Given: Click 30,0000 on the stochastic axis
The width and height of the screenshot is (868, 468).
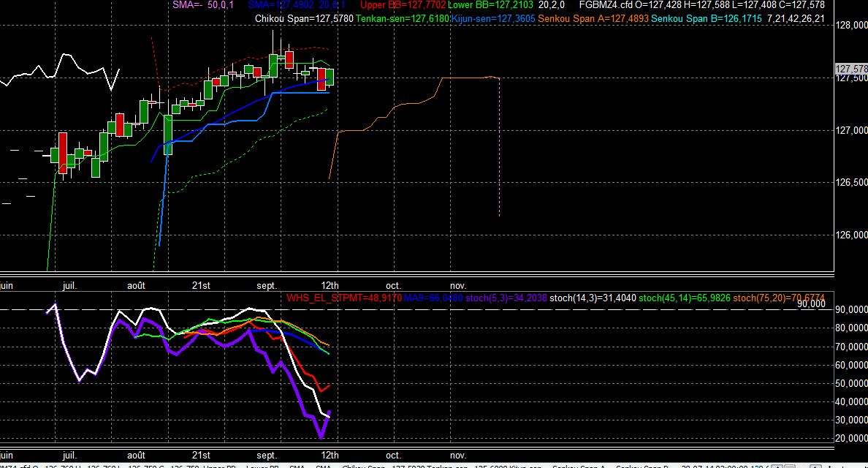Looking at the screenshot, I should pos(851,420).
